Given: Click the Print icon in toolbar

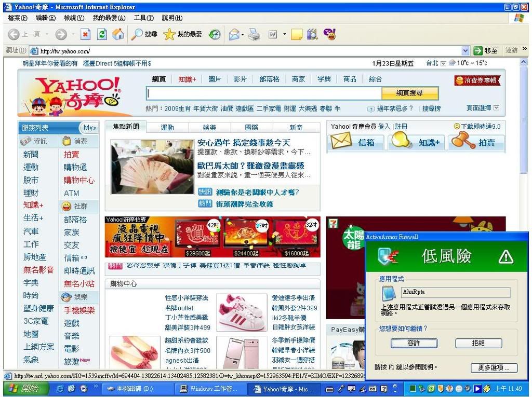Looking at the screenshot, I should tap(254, 34).
